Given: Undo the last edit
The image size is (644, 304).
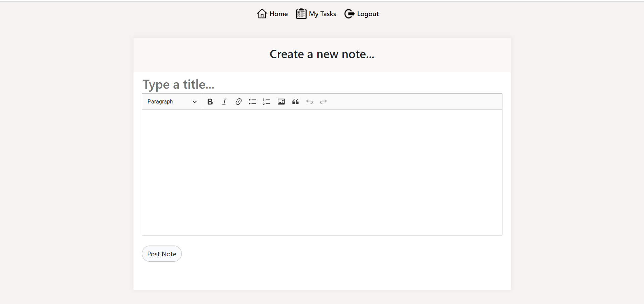Looking at the screenshot, I should tap(309, 102).
